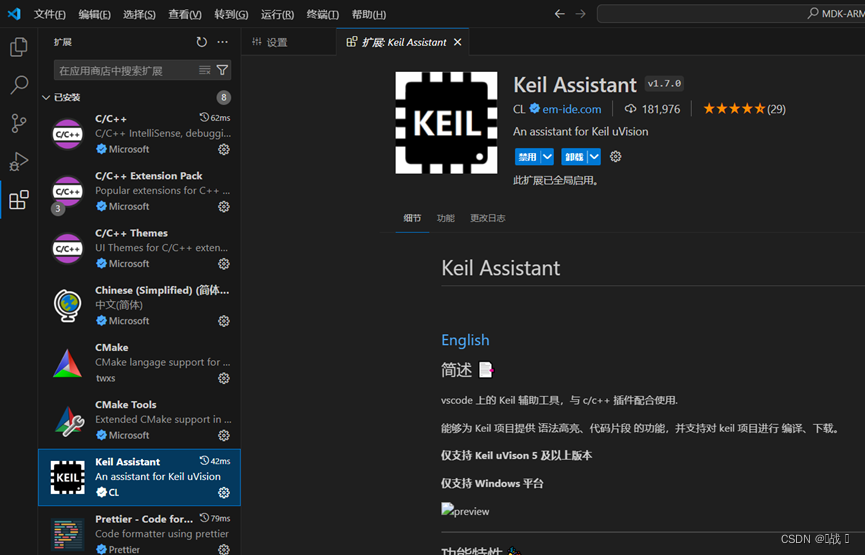Viewport: 865px width, 555px height.
Task: Open manage gear for Prettier extension
Action: point(223,549)
